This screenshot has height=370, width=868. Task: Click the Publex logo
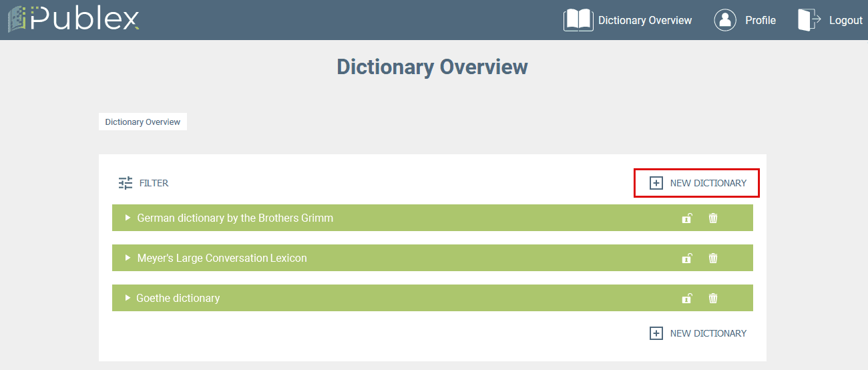[73, 20]
